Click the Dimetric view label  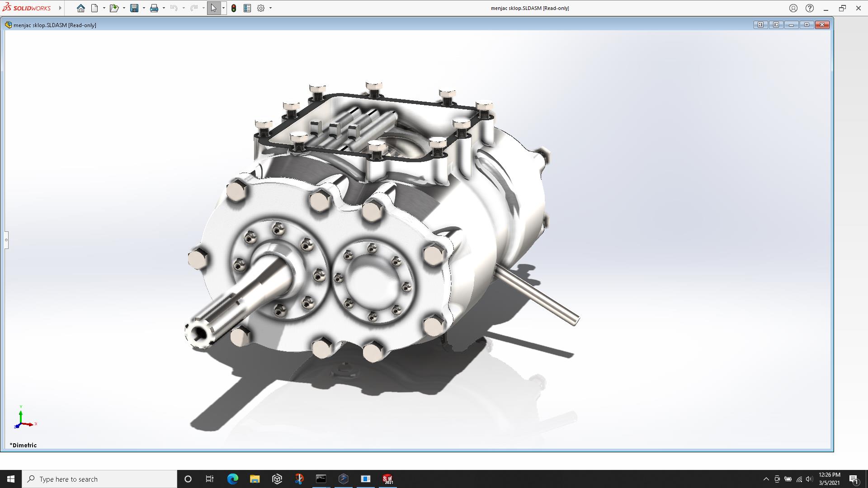click(24, 445)
